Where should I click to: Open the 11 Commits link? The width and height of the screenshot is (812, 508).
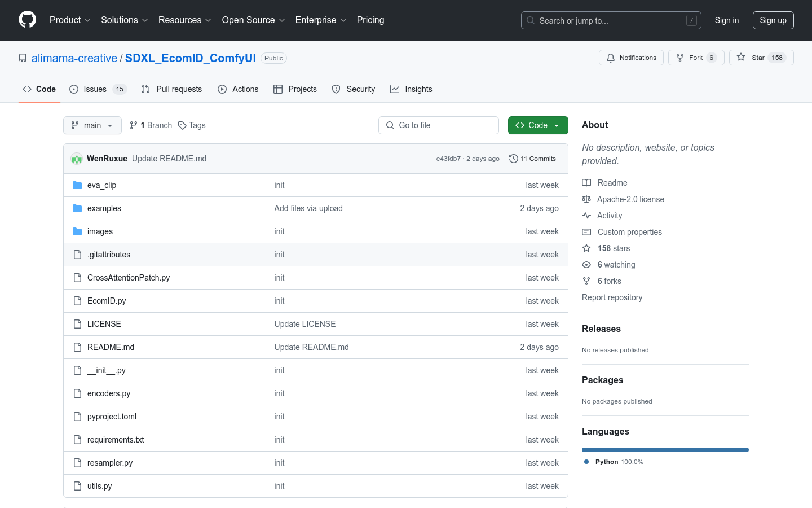[x=532, y=159]
